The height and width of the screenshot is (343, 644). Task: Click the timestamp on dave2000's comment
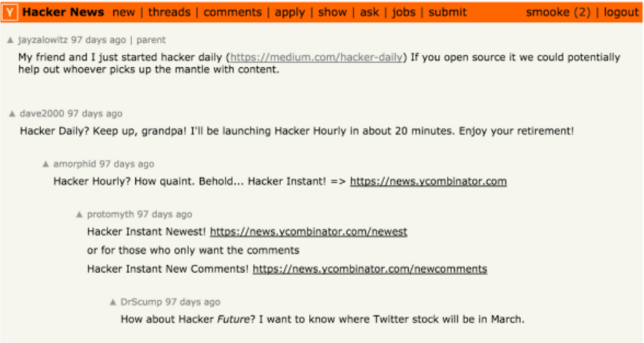(95, 114)
